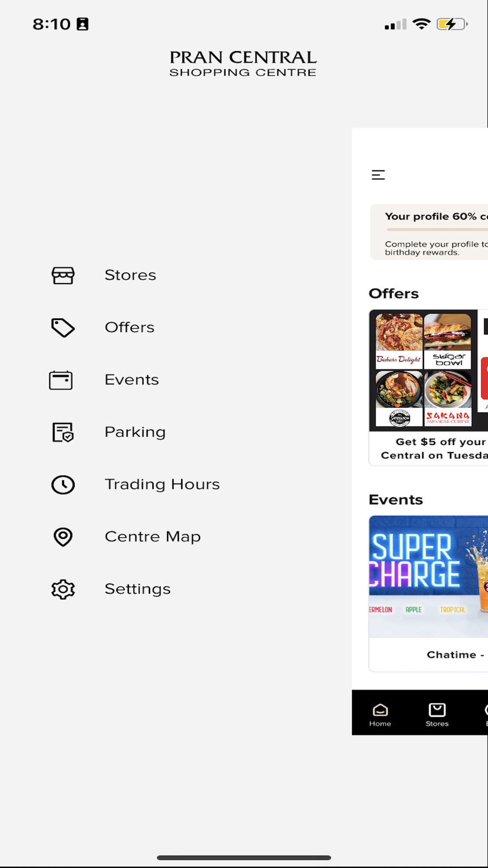The height and width of the screenshot is (868, 488).
Task: Tap the Pran Central Shopping Centre logo
Action: [x=243, y=64]
